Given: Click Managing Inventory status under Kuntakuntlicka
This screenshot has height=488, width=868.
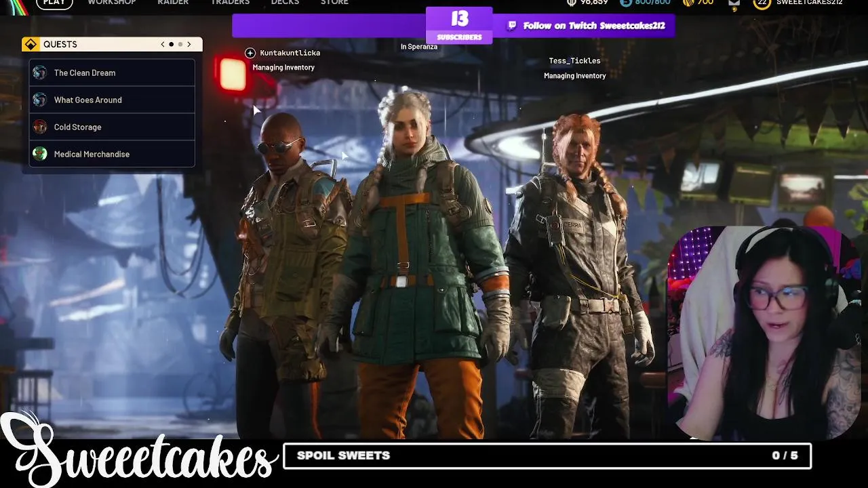Looking at the screenshot, I should [x=283, y=68].
